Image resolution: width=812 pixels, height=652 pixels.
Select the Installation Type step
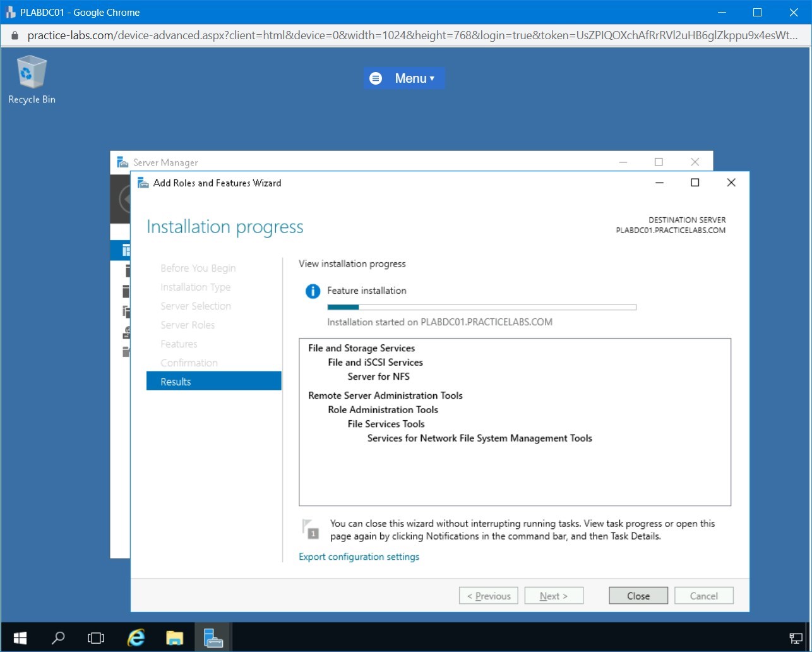pos(195,287)
